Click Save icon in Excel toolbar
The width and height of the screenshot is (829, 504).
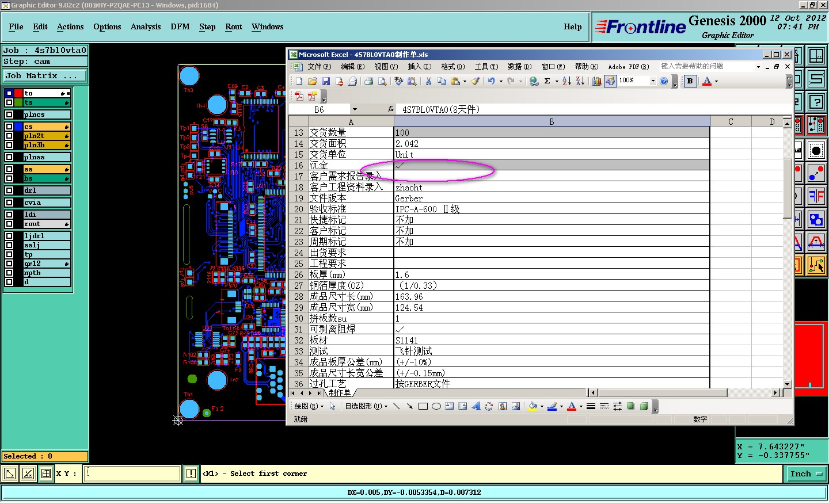pos(326,81)
